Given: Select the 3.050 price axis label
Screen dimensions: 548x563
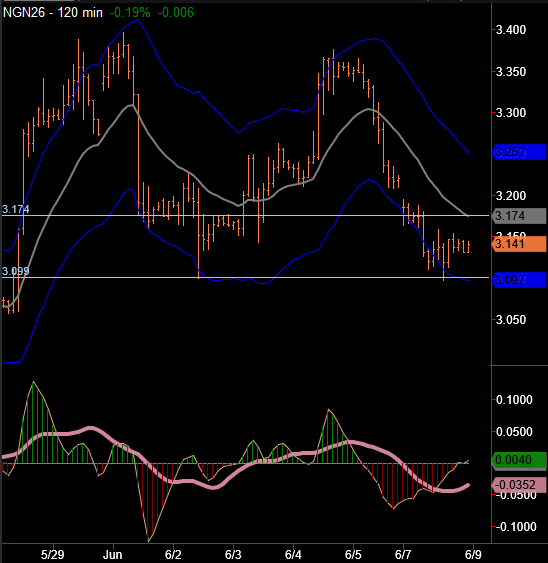Looking at the screenshot, I should click(511, 320).
